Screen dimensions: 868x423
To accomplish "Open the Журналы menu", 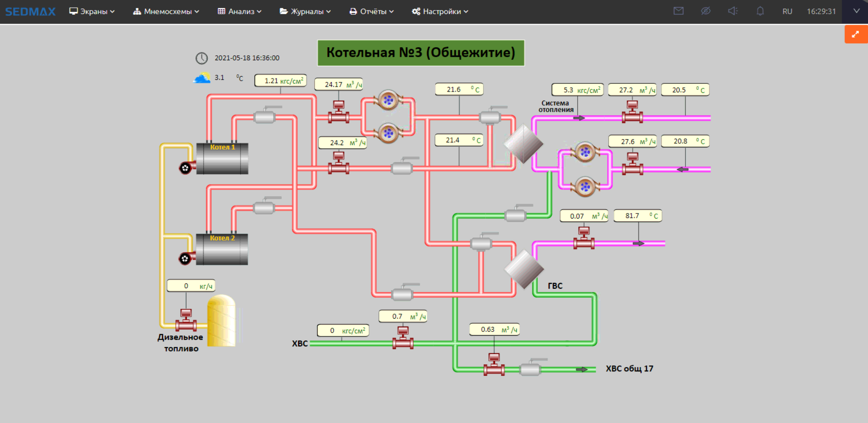I will (x=305, y=11).
